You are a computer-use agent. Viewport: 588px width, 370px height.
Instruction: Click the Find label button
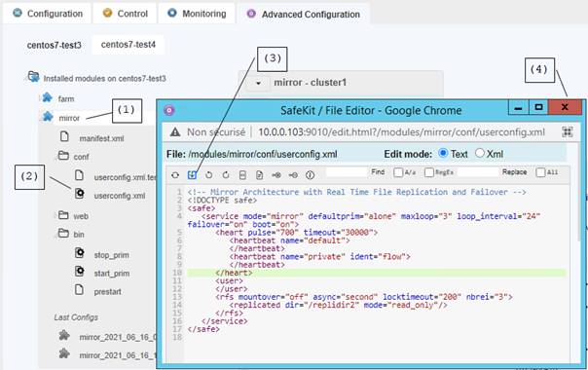coord(378,172)
